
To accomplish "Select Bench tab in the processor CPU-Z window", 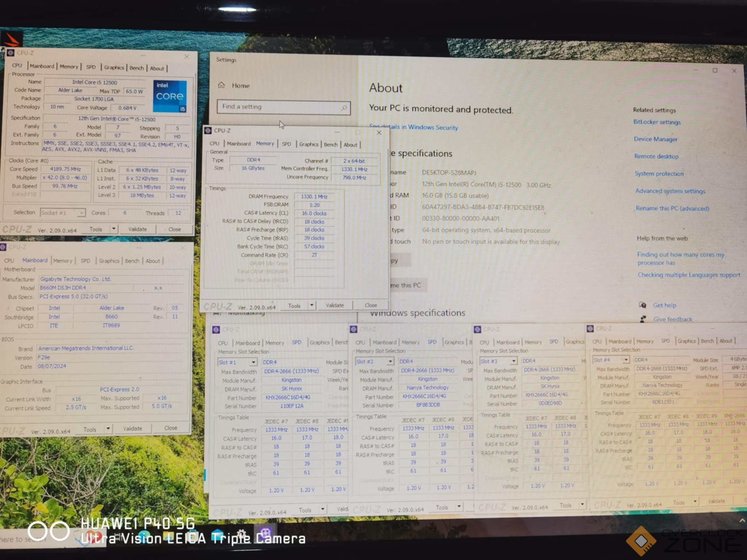I will [136, 68].
